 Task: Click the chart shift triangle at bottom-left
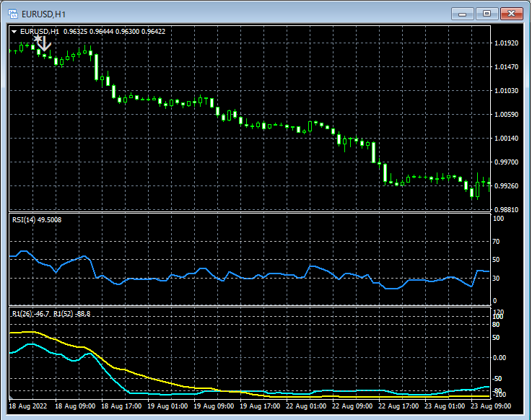tap(12, 398)
